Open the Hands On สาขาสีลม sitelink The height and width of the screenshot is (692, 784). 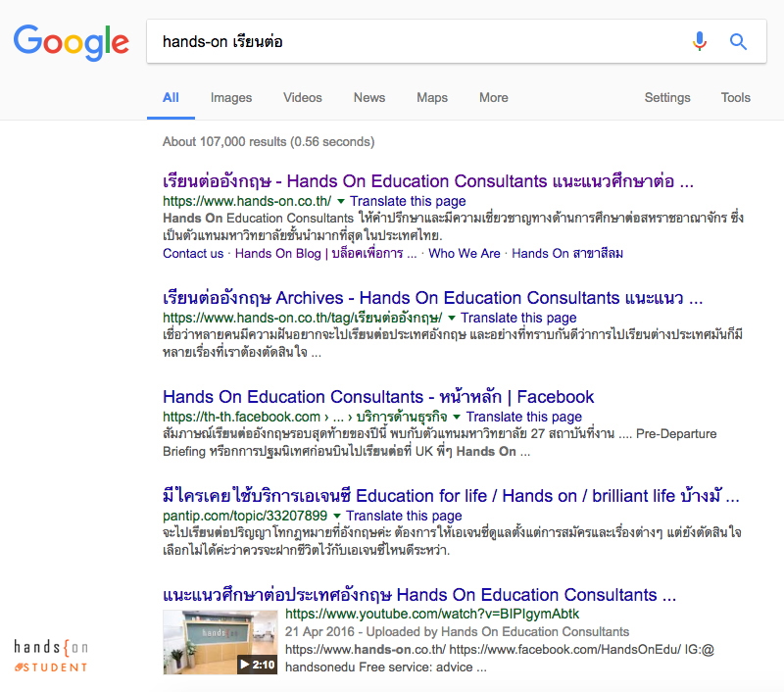pyautogui.click(x=567, y=254)
